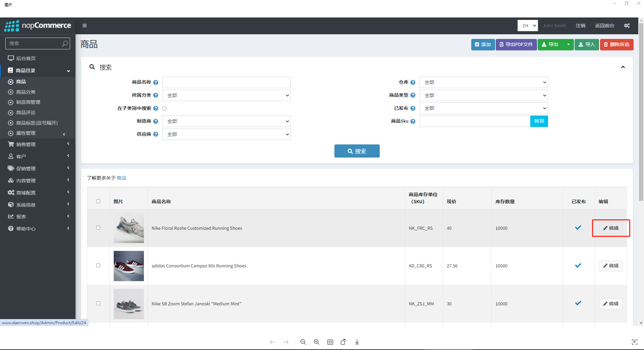644x350 pixels.
Task: Click 商品名称 text input field
Action: point(226,82)
